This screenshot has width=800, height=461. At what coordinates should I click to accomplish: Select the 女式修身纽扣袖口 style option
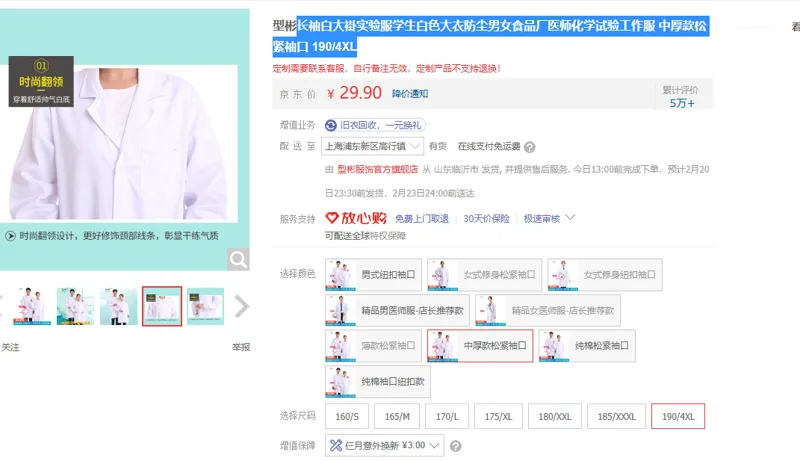[605, 274]
